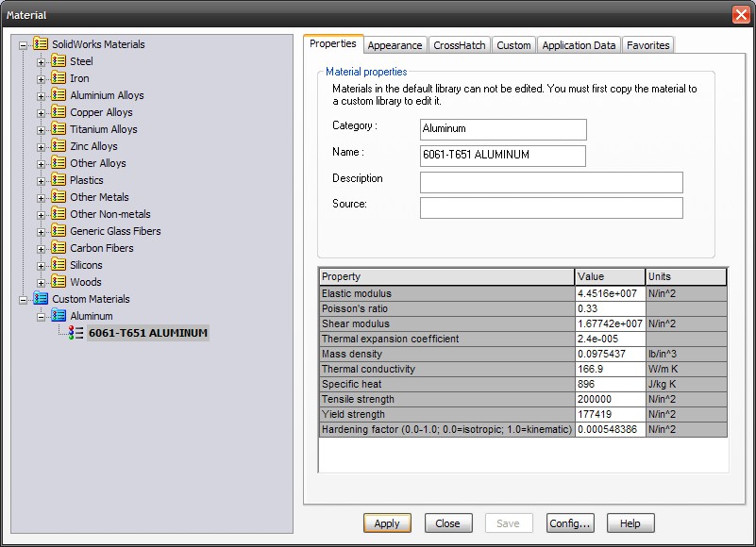The height and width of the screenshot is (547, 756).
Task: Click the Category input field
Action: point(503,129)
